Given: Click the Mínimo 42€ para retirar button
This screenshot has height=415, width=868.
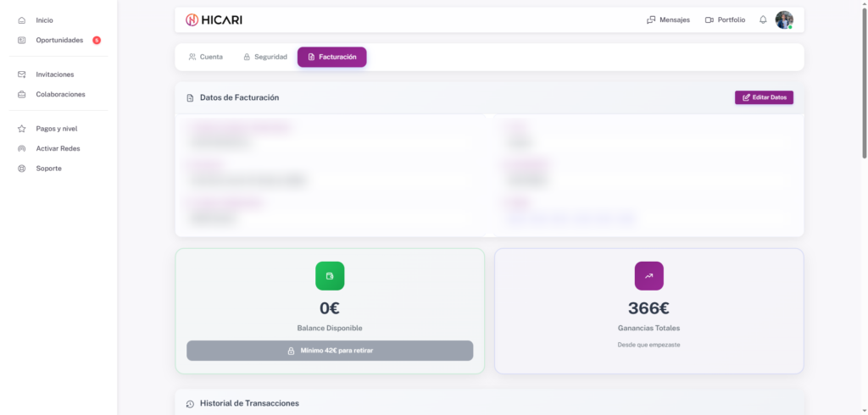Looking at the screenshot, I should point(330,351).
